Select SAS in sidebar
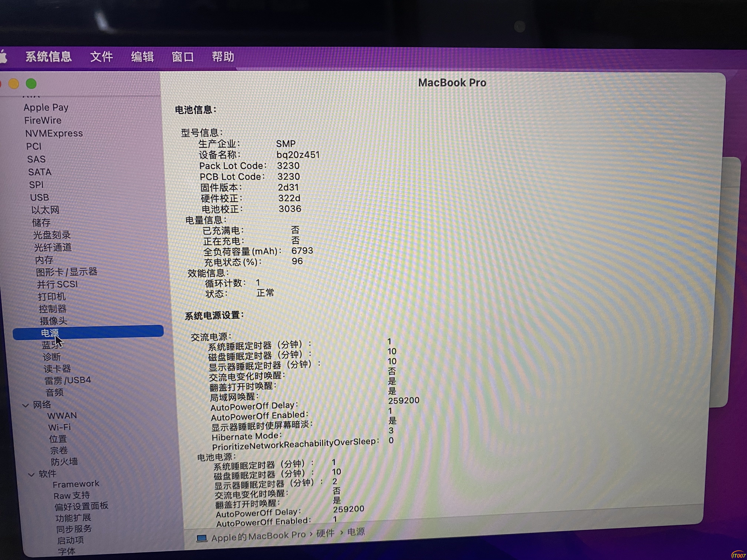 (x=36, y=159)
